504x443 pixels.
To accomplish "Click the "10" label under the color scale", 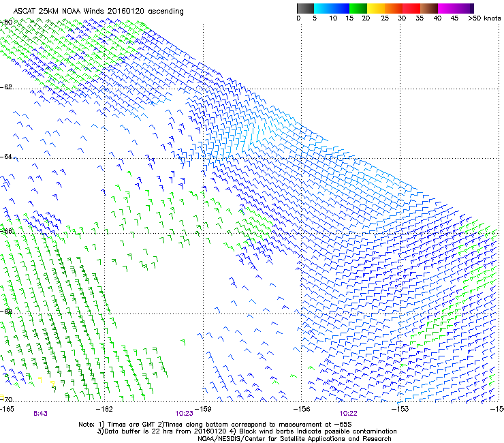I will click(x=333, y=18).
